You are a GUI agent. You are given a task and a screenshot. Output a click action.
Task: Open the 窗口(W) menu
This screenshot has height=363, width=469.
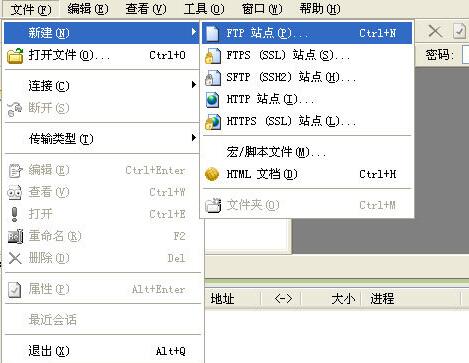(x=262, y=9)
